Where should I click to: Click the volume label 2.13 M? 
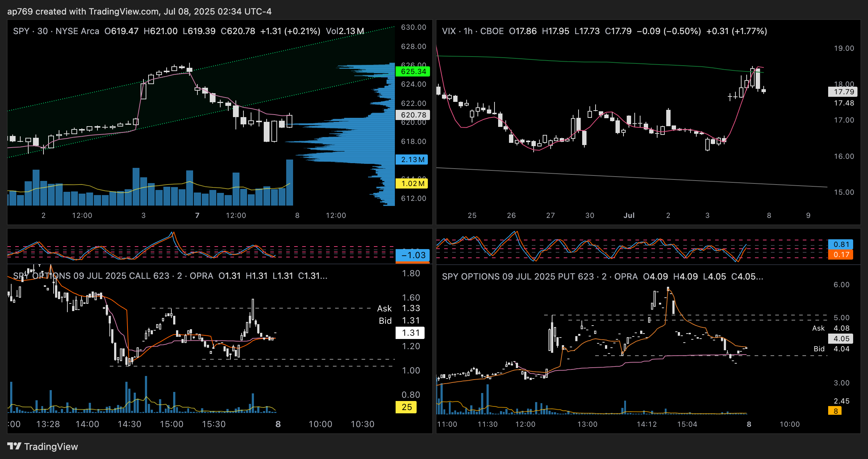pos(412,160)
